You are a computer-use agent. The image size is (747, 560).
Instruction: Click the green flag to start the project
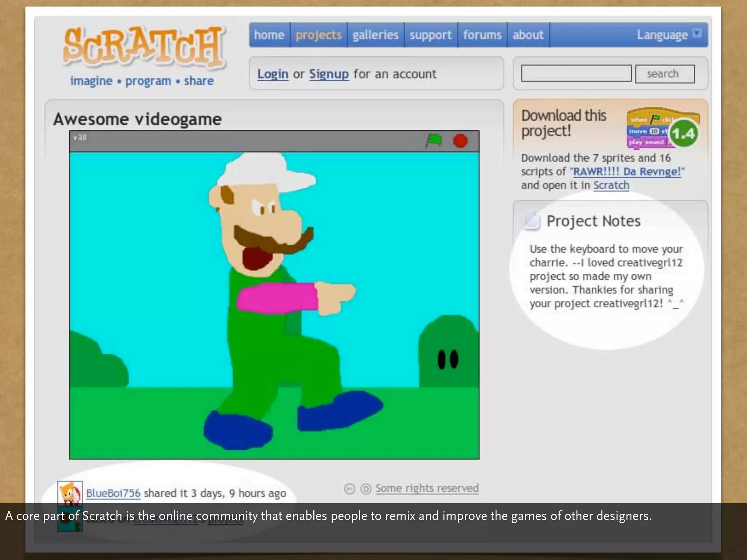[x=434, y=140]
